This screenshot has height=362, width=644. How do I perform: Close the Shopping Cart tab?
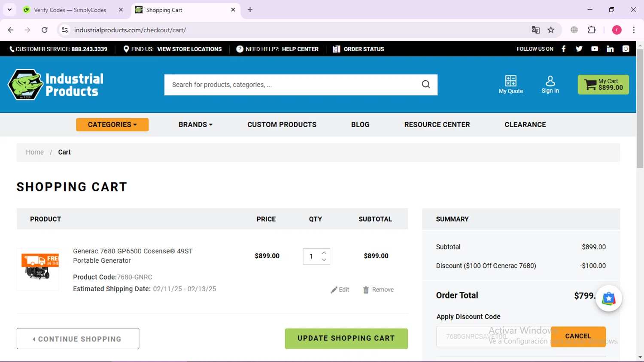[233, 10]
